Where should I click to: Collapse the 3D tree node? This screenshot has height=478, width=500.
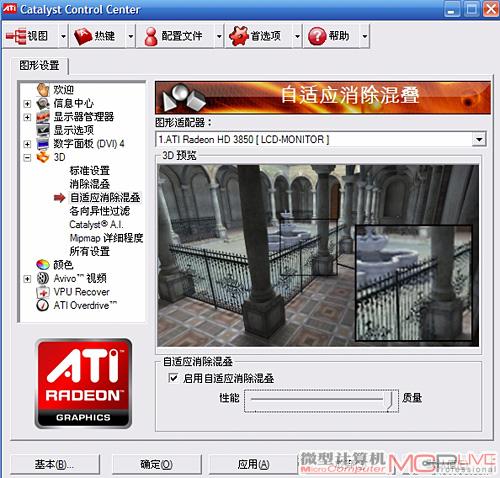pyautogui.click(x=27, y=157)
